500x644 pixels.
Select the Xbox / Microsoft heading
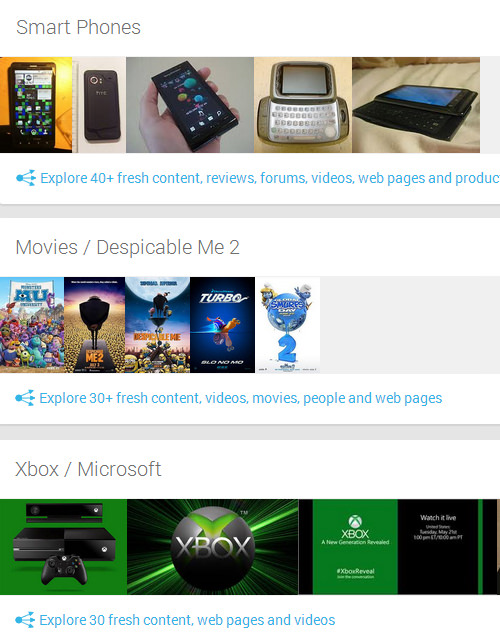point(88,469)
